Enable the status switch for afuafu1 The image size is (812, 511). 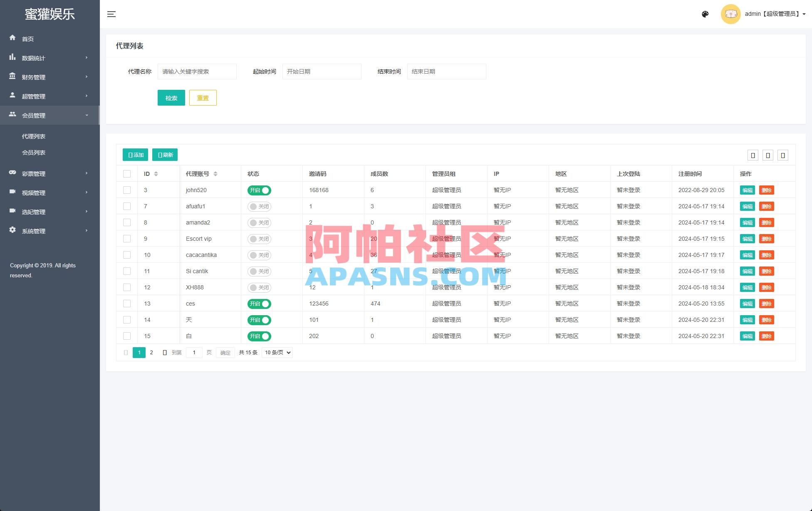[259, 206]
